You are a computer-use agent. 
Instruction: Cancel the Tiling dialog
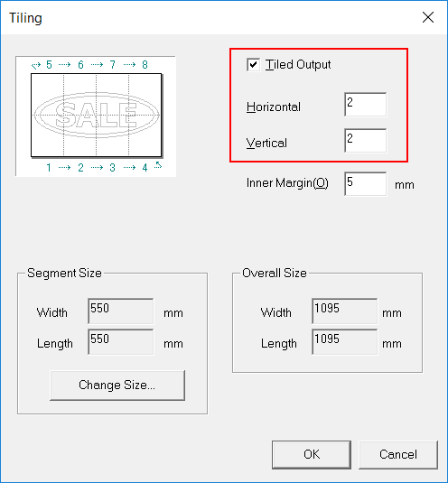pyautogui.click(x=398, y=455)
